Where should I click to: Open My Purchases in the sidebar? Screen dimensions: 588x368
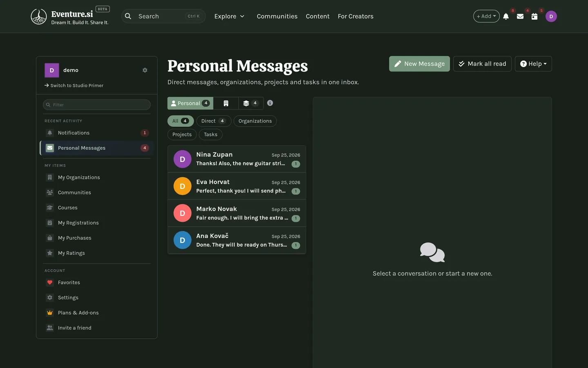[x=97, y=238]
